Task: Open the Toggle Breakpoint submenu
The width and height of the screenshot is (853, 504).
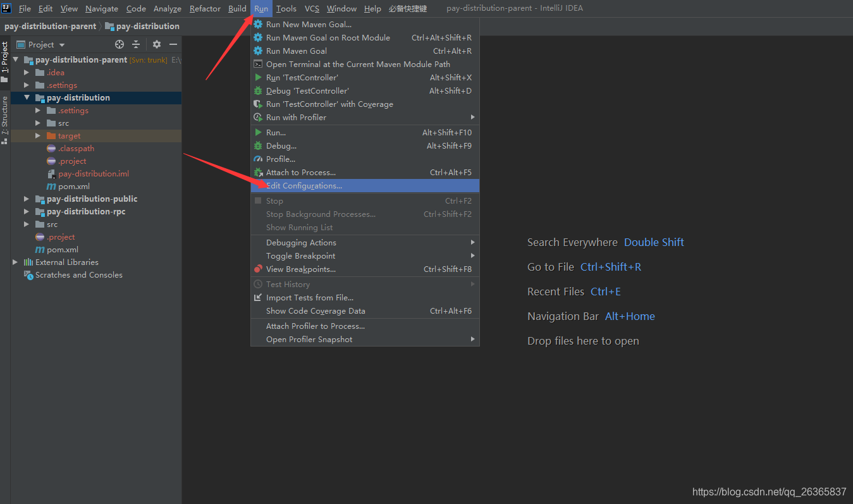Action: click(365, 255)
